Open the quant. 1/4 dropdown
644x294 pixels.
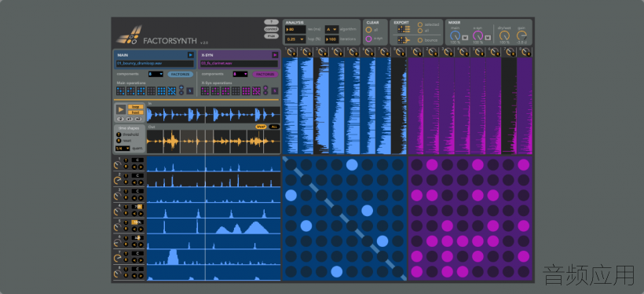click(x=123, y=149)
